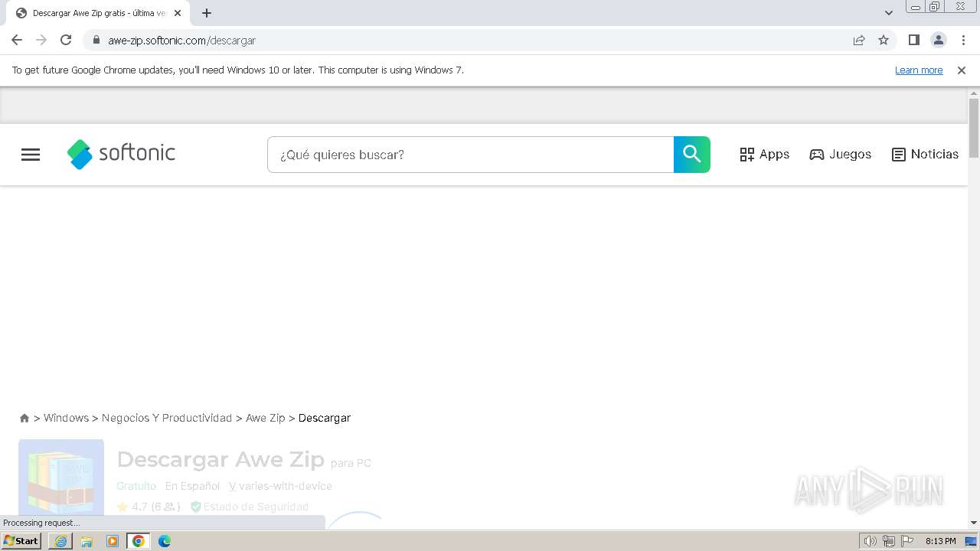Dismiss the Chrome update notification bar

pyautogui.click(x=962, y=70)
